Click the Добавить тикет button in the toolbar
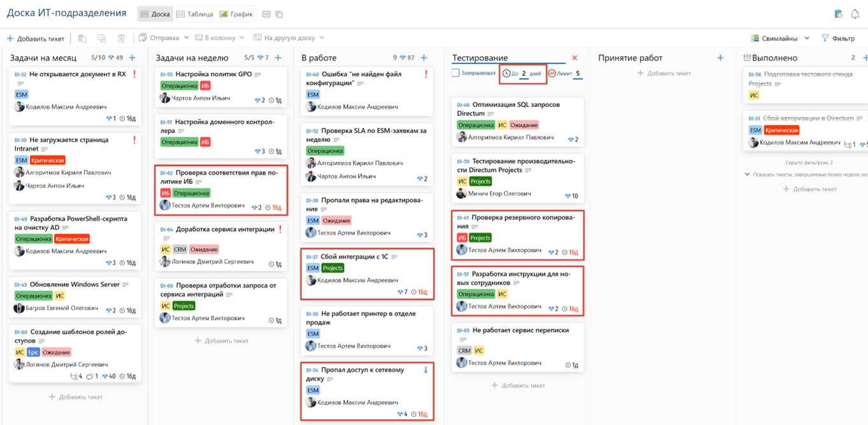Viewport: 868px width, 425px height. click(x=35, y=38)
